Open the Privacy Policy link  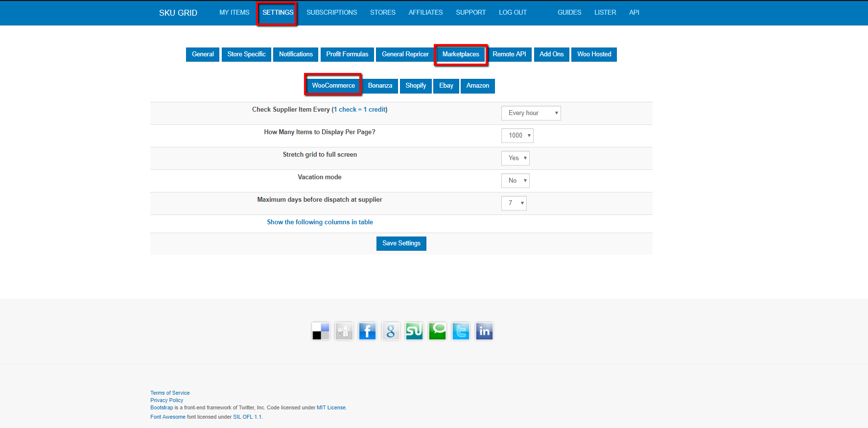(x=166, y=400)
